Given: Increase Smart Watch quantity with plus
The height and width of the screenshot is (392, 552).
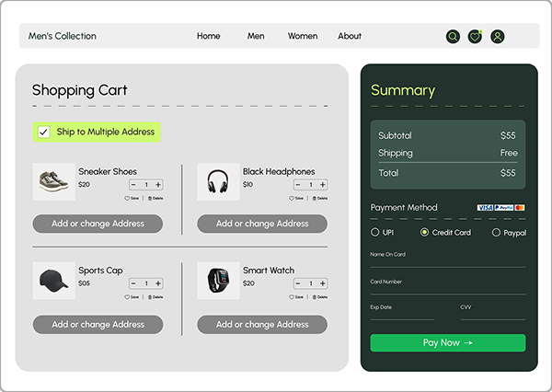Looking at the screenshot, I should coord(323,284).
